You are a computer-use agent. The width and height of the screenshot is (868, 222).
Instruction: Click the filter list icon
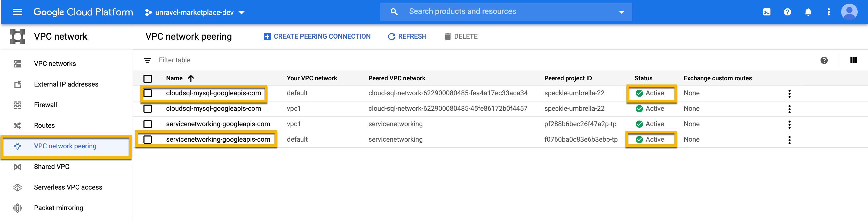(147, 60)
